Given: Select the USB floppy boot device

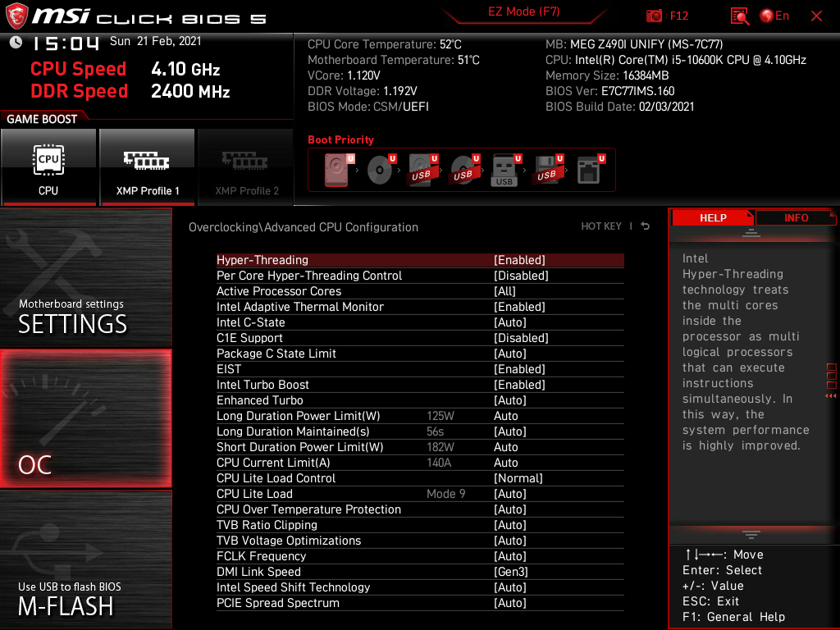Looking at the screenshot, I should (x=547, y=170).
